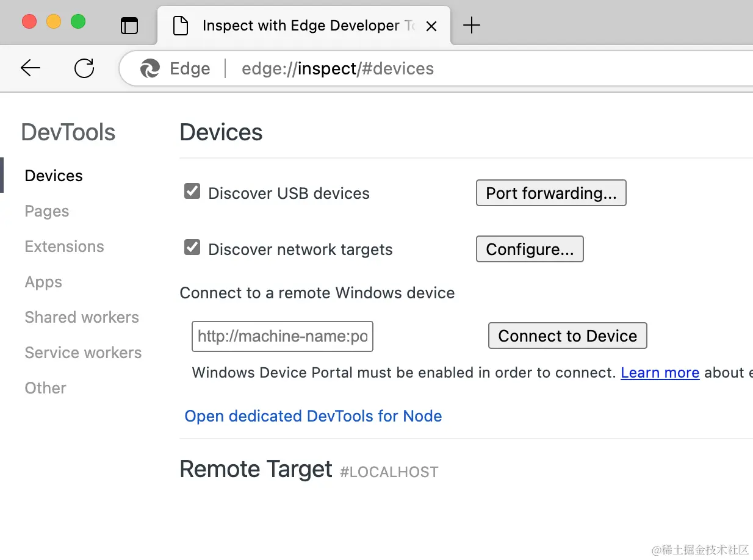Open the Configure network targets dialog

[530, 249]
